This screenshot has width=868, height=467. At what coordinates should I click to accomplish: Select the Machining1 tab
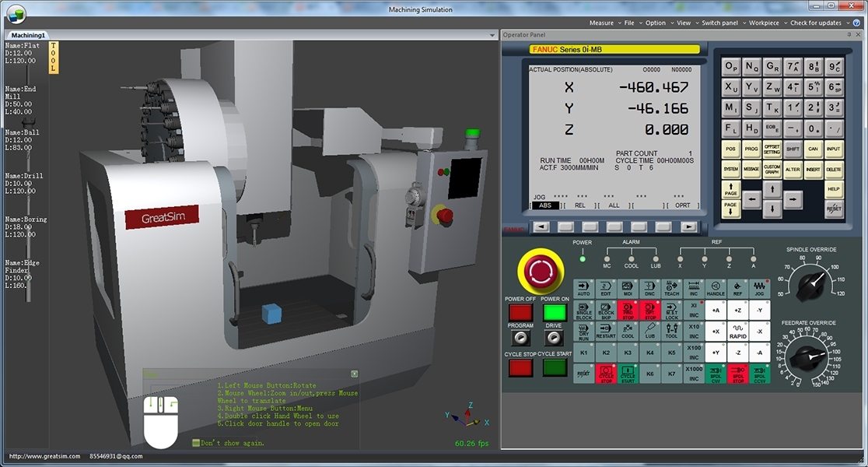coord(28,34)
